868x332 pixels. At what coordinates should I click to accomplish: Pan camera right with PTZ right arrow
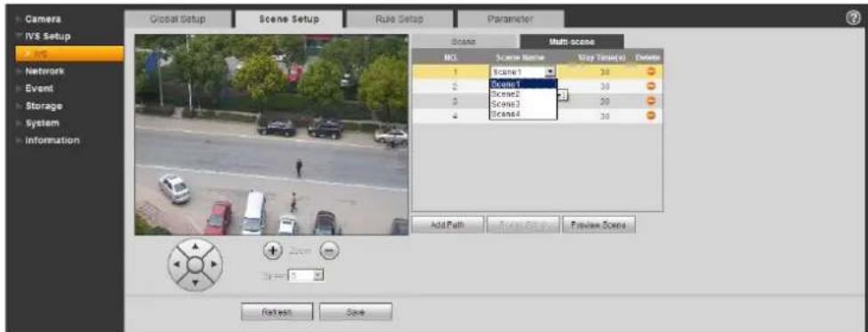[x=213, y=263]
